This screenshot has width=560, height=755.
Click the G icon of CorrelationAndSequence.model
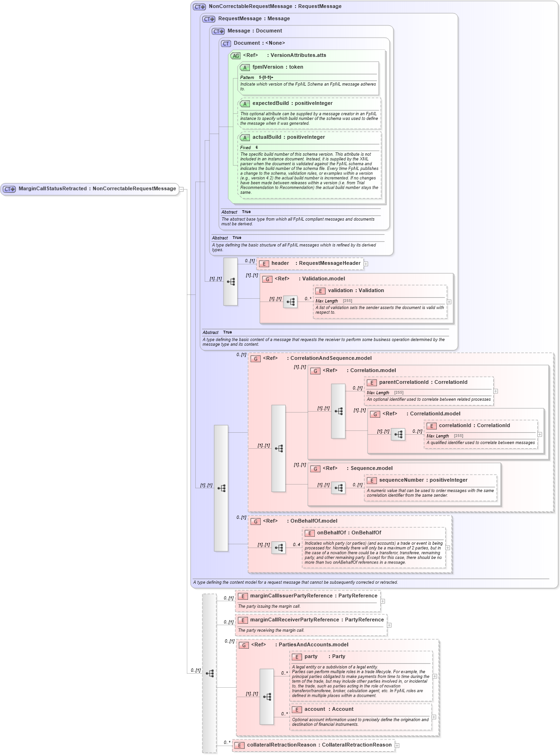coord(256,359)
